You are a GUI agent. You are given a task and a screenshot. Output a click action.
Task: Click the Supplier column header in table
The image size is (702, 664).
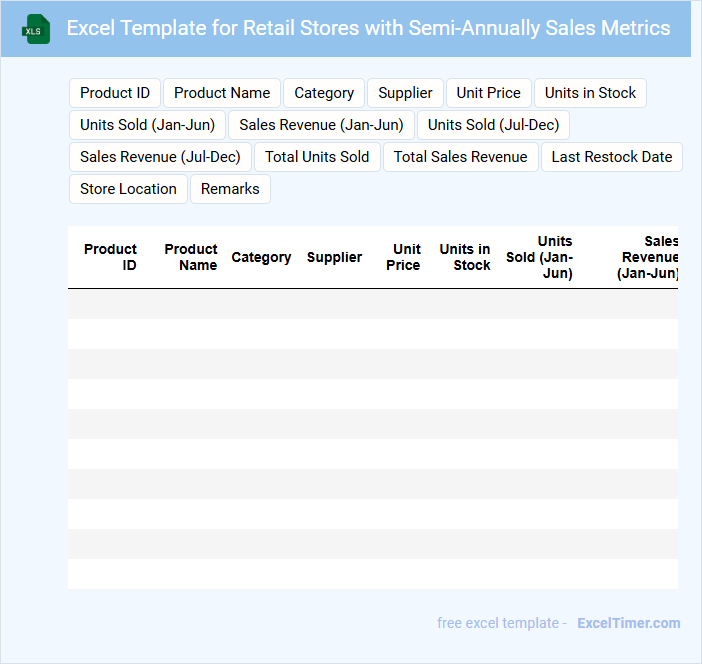click(x=334, y=257)
